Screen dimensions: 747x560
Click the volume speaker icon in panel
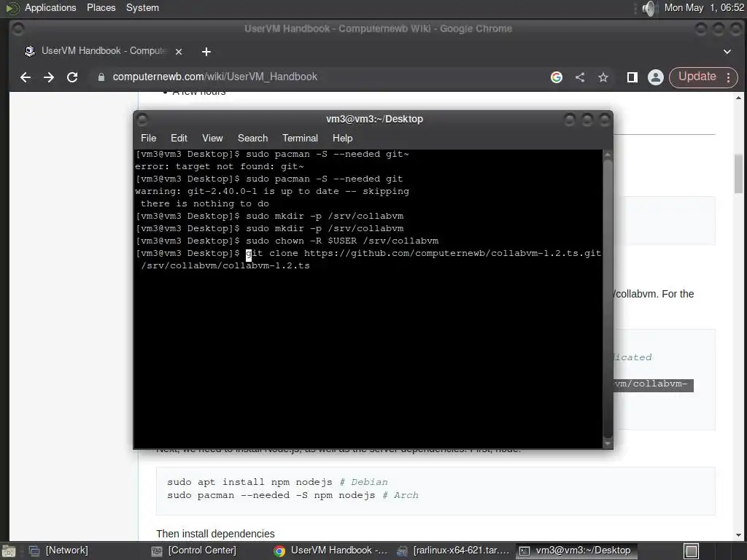649,8
